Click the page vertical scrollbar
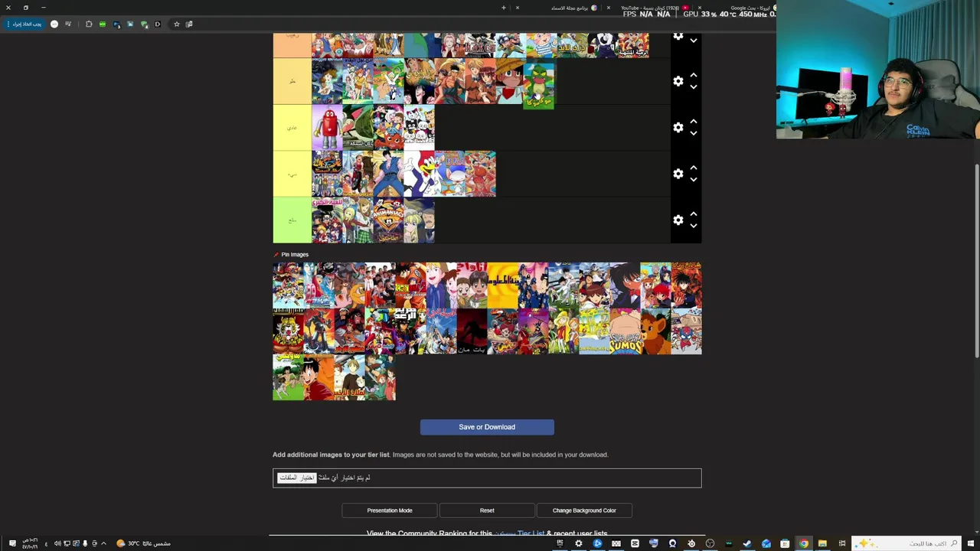This screenshot has height=551, width=980. (x=976, y=260)
